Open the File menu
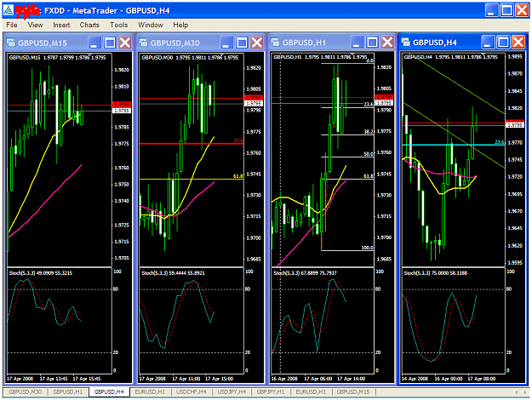 coord(12,25)
